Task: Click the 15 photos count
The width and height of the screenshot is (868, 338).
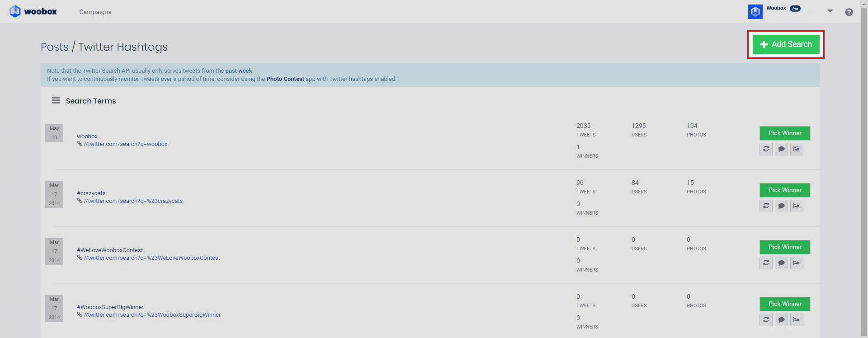Action: (x=690, y=183)
